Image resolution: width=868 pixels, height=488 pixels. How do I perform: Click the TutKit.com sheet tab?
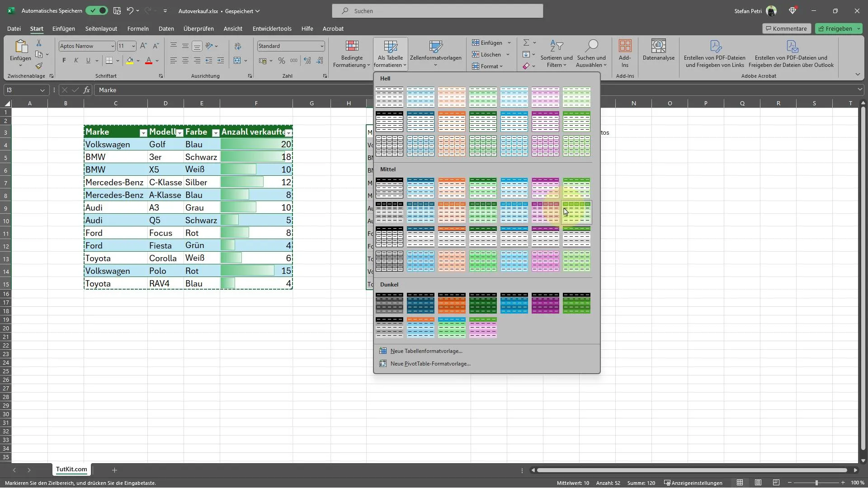(x=71, y=469)
